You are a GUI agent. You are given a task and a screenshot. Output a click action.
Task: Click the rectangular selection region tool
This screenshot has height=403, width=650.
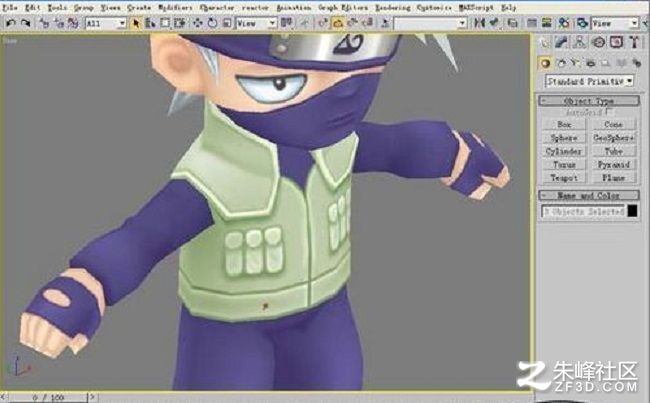click(x=165, y=23)
